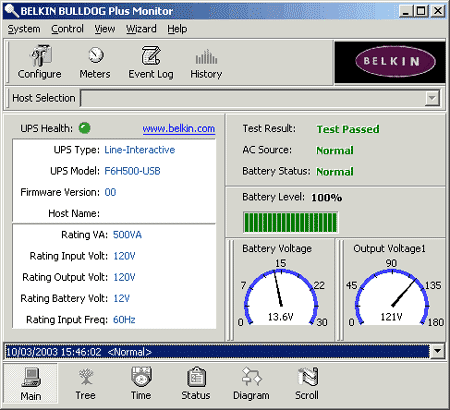Open the System menu
450x410 pixels.
(24, 29)
